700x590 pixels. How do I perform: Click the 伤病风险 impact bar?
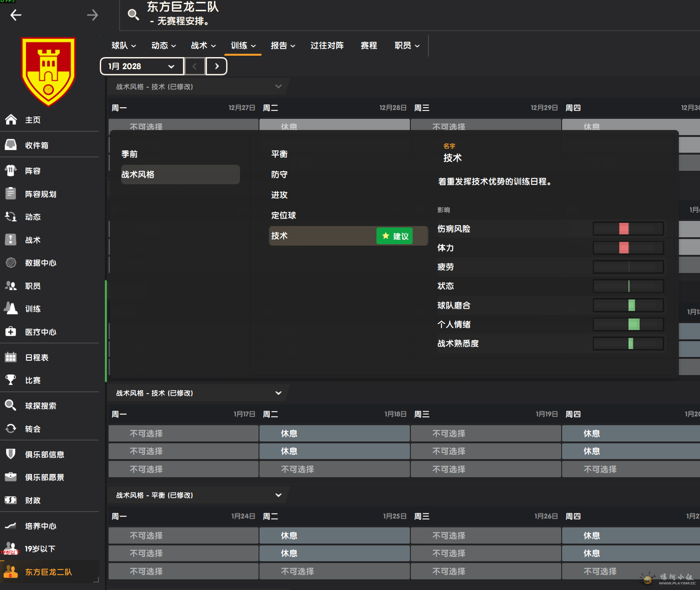[628, 229]
